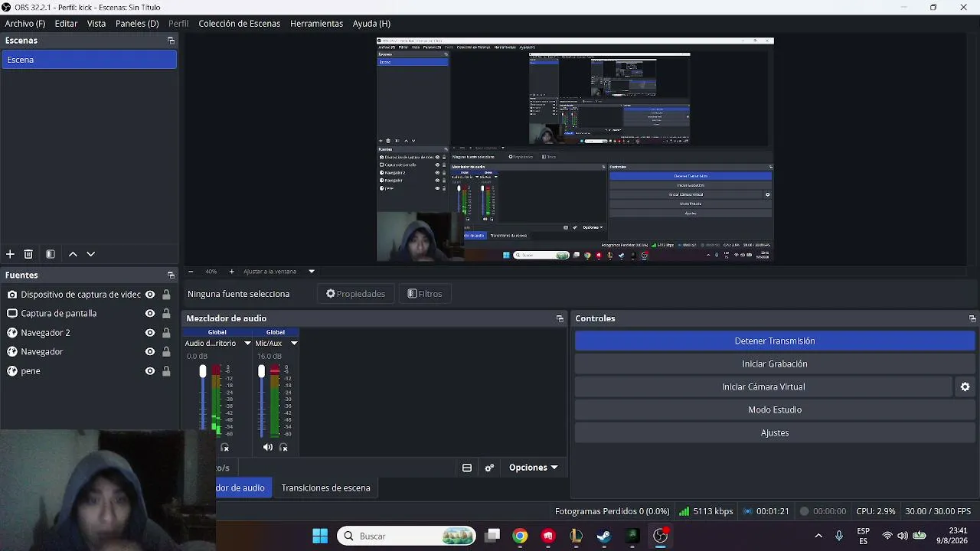Screen dimensions: 980x551
Task: Add a new scene with plus icon
Action: pos(10,254)
